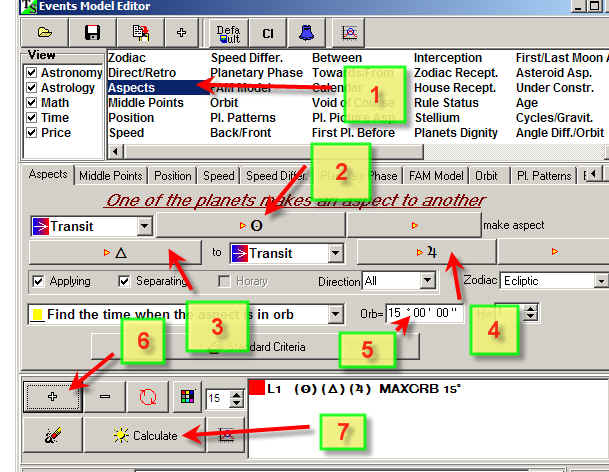The height and width of the screenshot is (472, 609).
Task: Switch to the Middle Points tab
Action: point(112,176)
